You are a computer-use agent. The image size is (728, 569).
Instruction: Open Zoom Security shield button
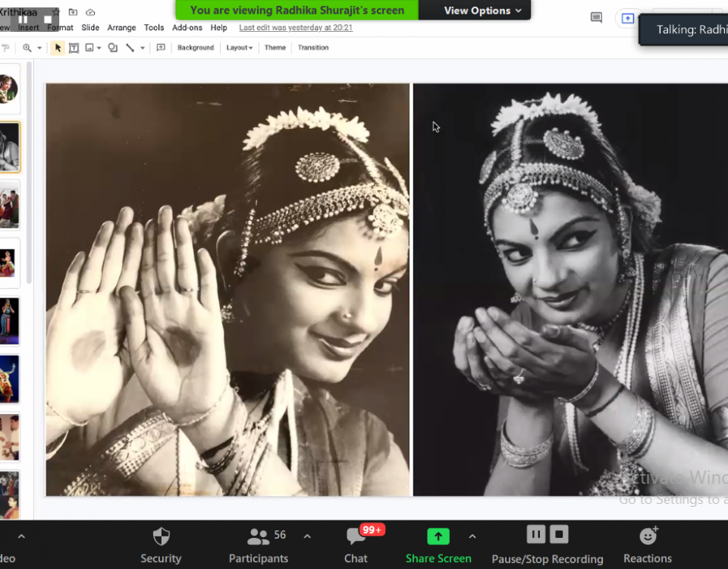click(161, 545)
